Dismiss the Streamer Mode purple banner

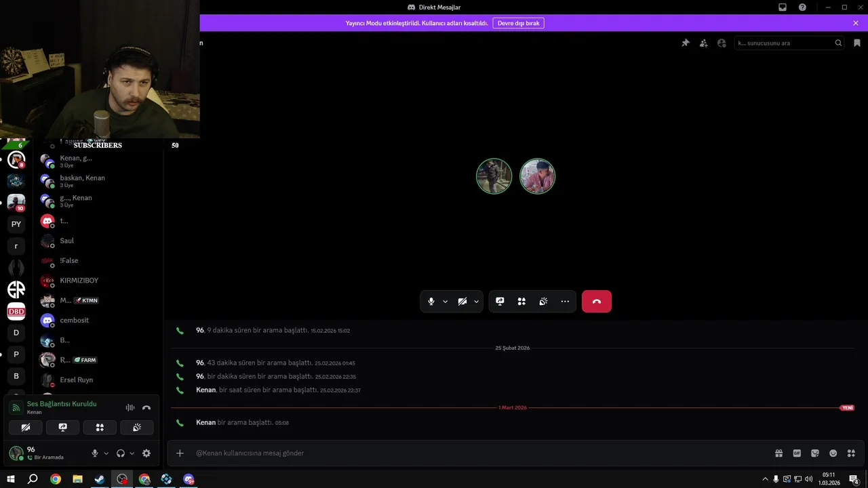(856, 23)
